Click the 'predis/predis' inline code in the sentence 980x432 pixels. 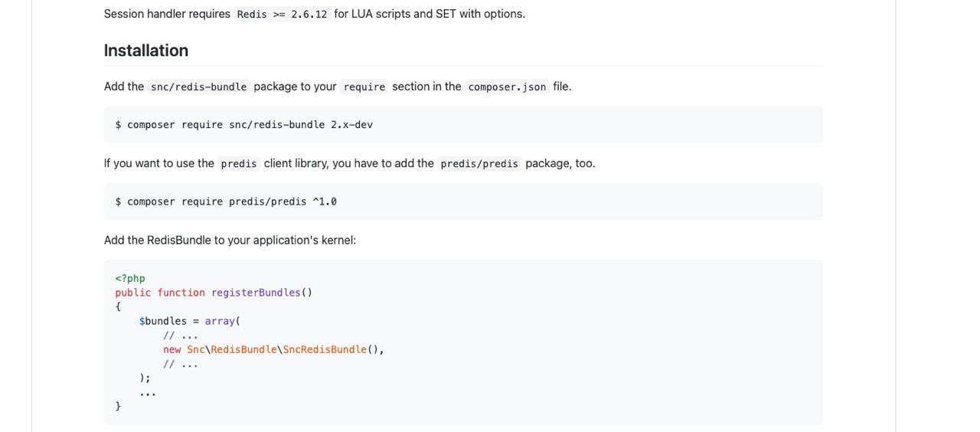click(x=479, y=164)
